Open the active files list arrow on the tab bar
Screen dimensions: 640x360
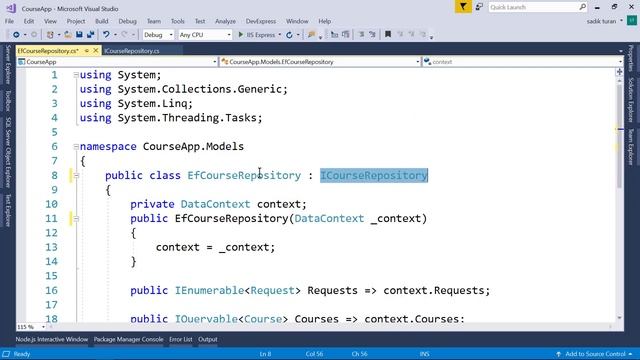point(620,51)
